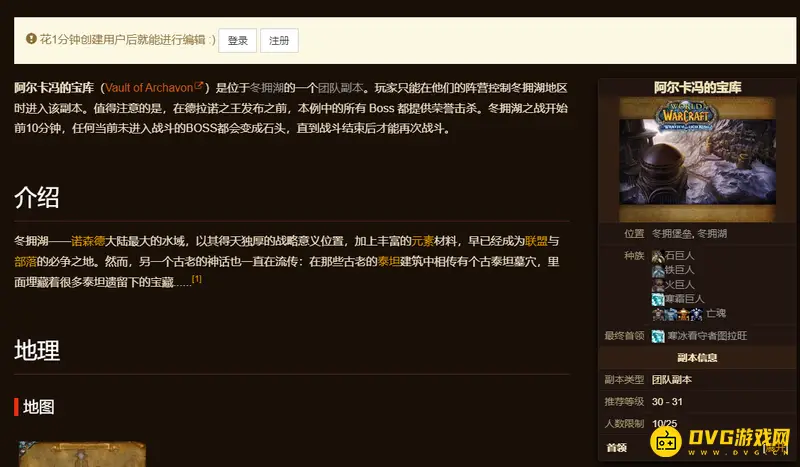Open the 亡魂 link in infobox

tap(716, 313)
